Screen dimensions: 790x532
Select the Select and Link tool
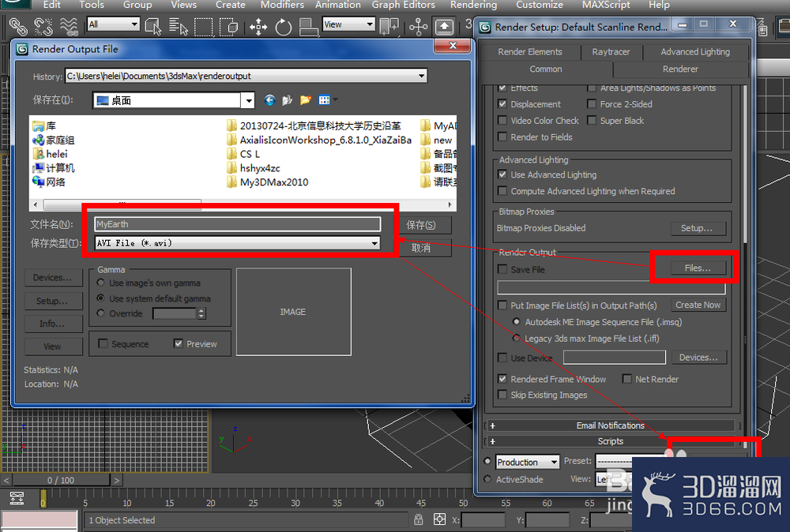[x=17, y=26]
